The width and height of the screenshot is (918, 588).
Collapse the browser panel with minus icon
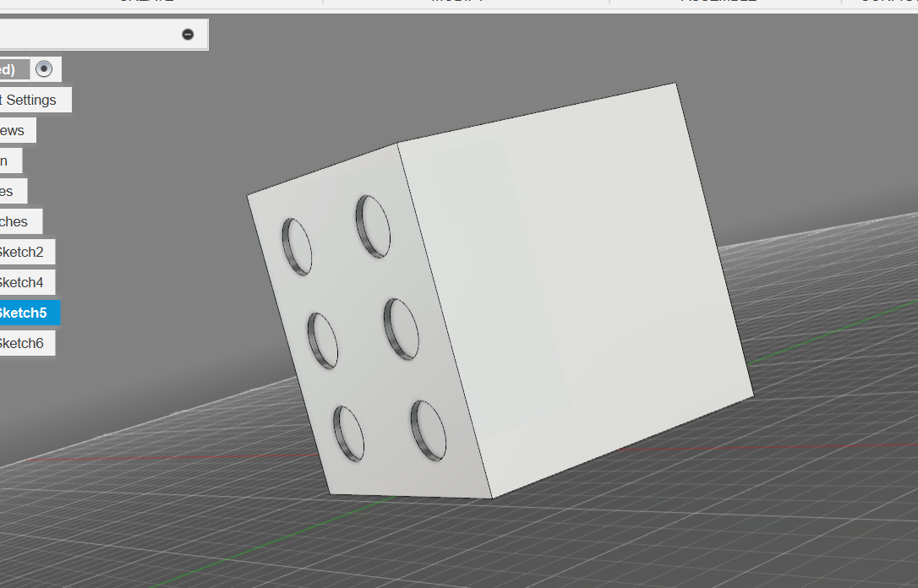click(x=188, y=35)
